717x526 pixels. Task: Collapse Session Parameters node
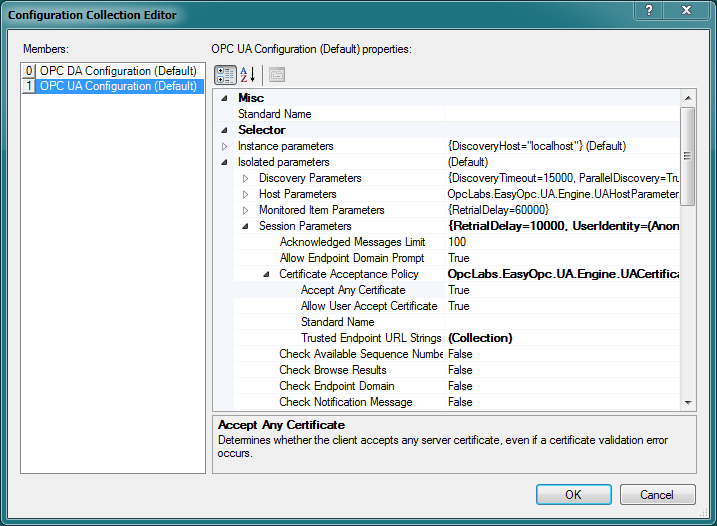pos(245,226)
